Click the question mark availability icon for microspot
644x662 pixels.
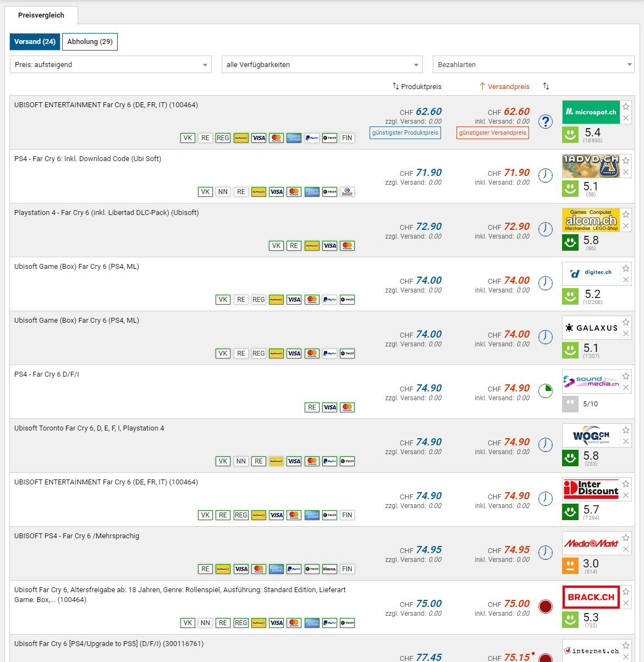545,122
